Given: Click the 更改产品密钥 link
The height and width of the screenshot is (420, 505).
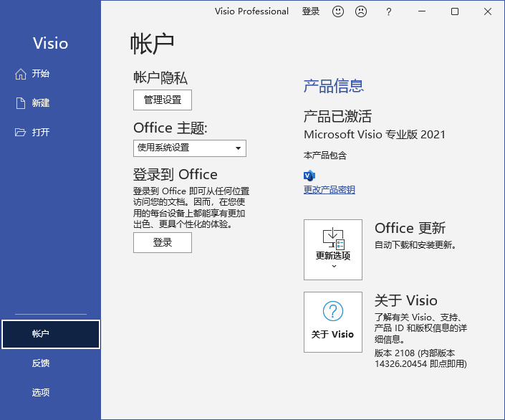Looking at the screenshot, I should tap(330, 190).
